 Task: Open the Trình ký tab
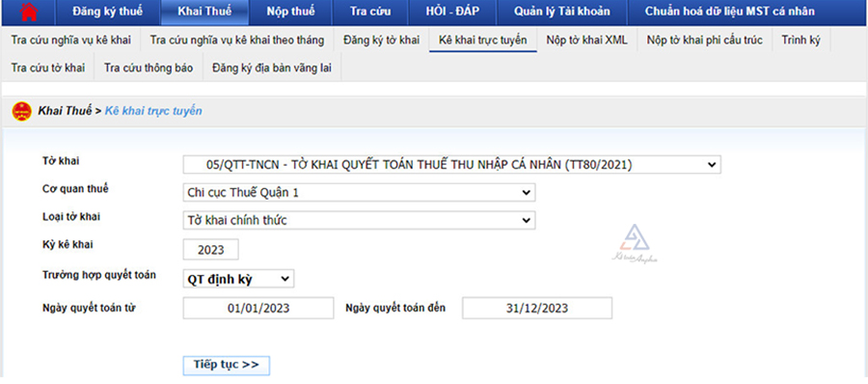coord(801,40)
